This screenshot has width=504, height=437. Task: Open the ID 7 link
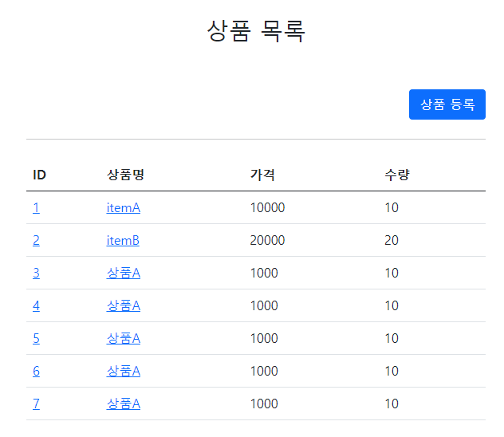click(37, 404)
